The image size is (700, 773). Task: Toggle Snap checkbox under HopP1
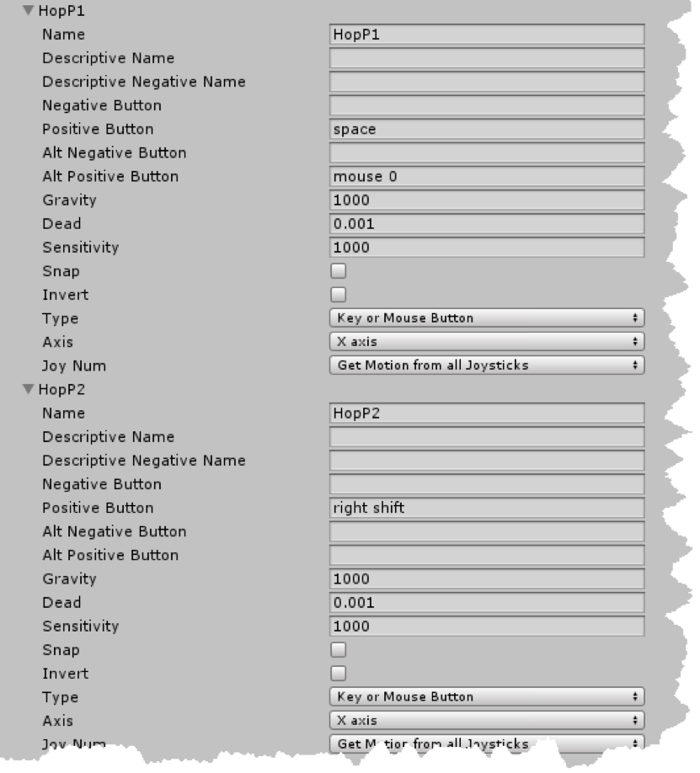339,270
